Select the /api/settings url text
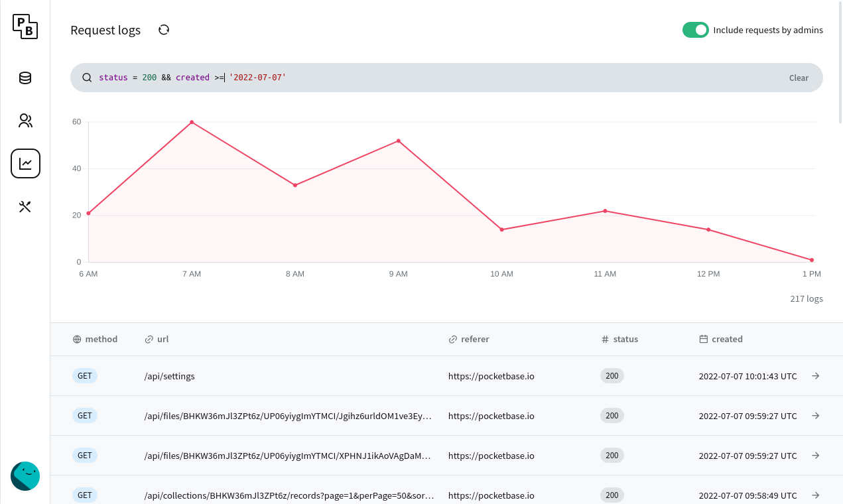The image size is (843, 504). click(x=169, y=376)
